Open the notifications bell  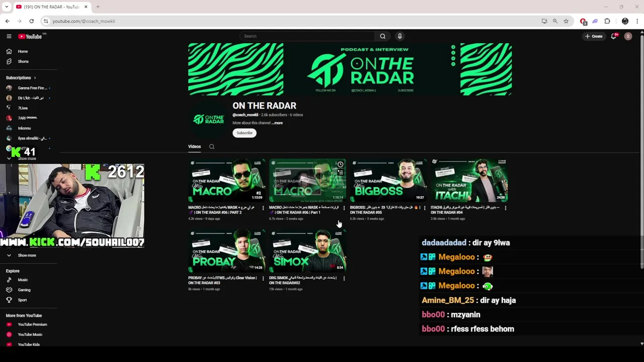point(613,36)
